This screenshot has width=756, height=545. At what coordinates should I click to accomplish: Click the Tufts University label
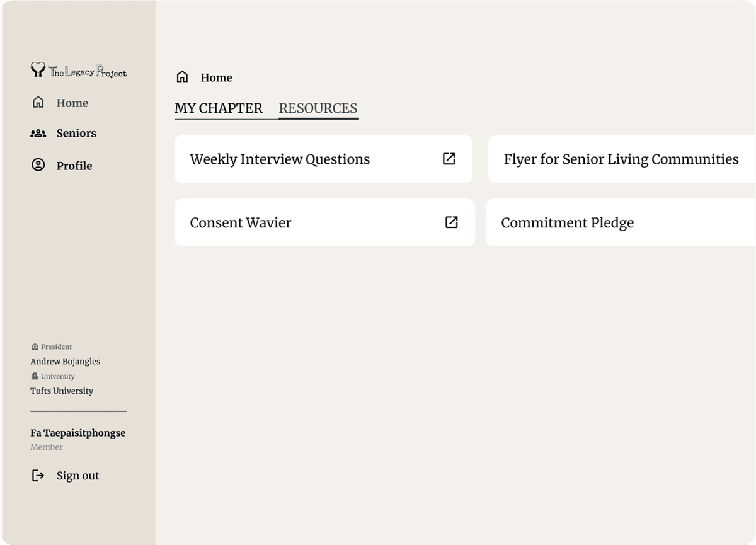point(62,391)
